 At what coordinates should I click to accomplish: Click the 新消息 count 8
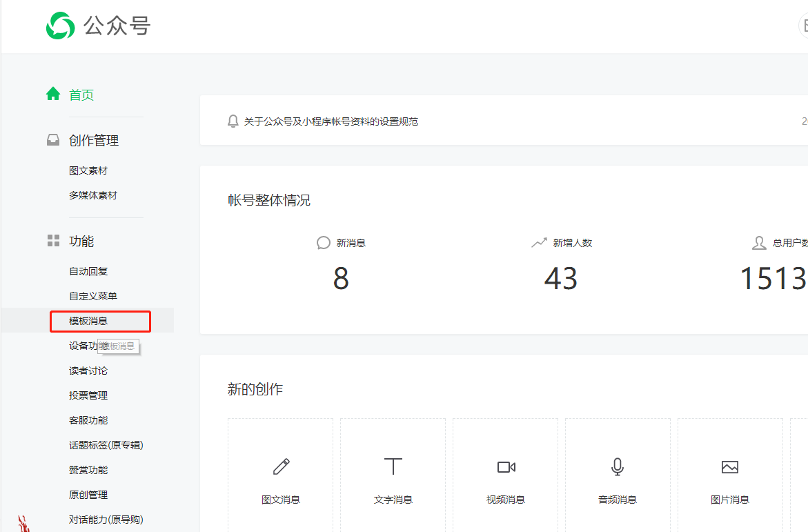pos(341,279)
